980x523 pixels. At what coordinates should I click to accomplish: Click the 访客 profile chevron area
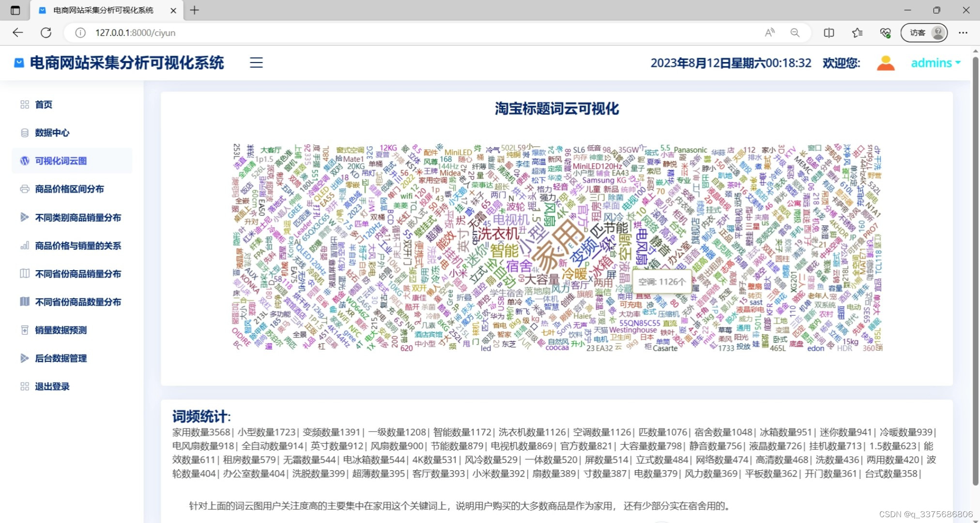[924, 32]
